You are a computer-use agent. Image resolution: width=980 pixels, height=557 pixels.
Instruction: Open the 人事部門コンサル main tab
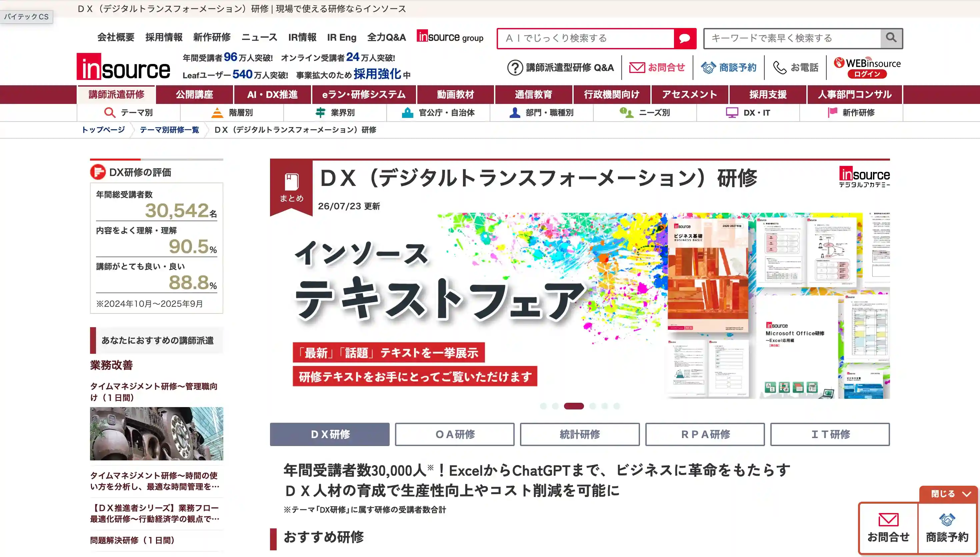point(855,95)
